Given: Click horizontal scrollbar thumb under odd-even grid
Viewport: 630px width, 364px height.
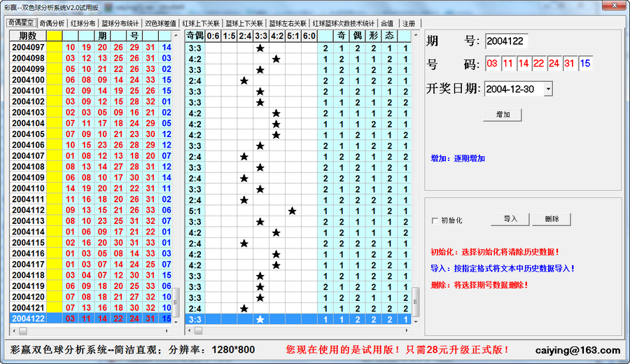Looking at the screenshot, I should pos(199,330).
